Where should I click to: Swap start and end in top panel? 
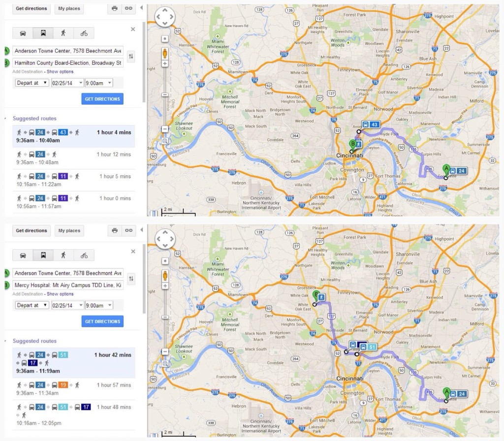pyautogui.click(x=131, y=57)
